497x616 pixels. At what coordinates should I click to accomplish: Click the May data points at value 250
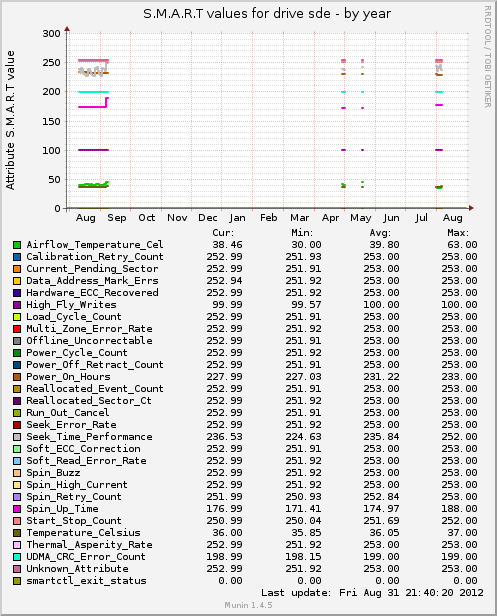362,61
